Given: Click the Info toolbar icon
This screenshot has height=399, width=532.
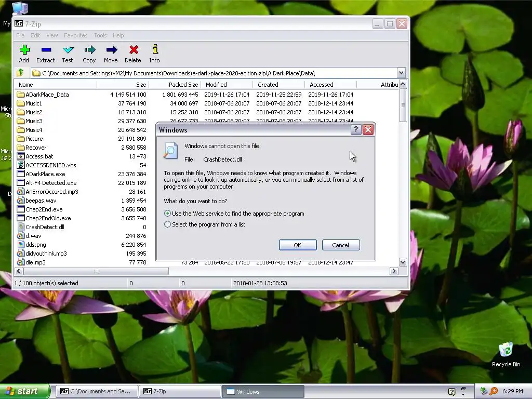Looking at the screenshot, I should [x=155, y=50].
